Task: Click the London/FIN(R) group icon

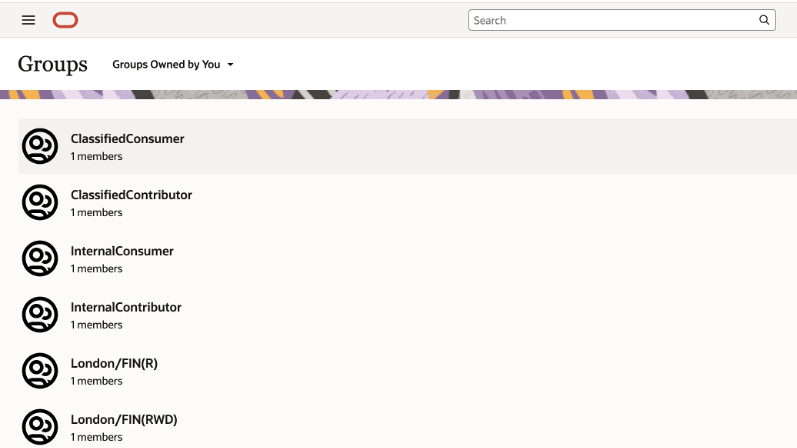Action: (40, 371)
